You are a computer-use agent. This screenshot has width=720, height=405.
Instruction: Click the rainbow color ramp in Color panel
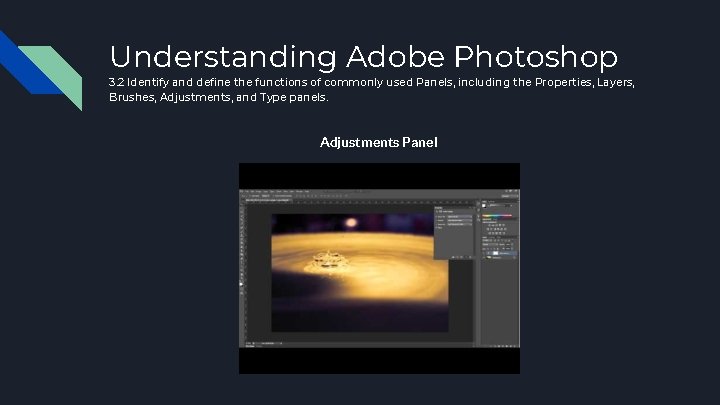coord(497,215)
